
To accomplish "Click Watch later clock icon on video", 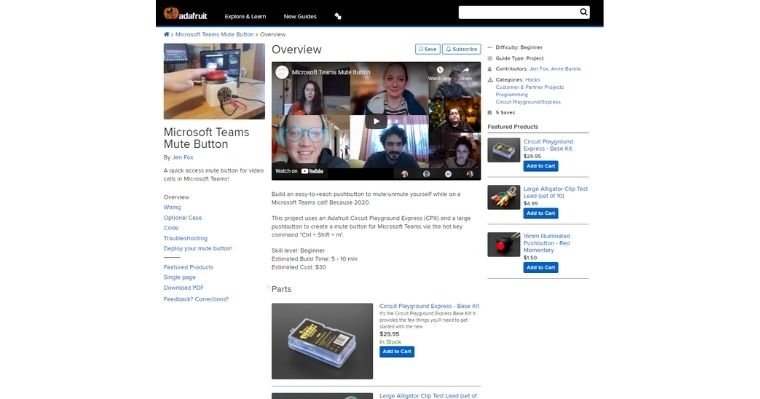I will tap(440, 71).
